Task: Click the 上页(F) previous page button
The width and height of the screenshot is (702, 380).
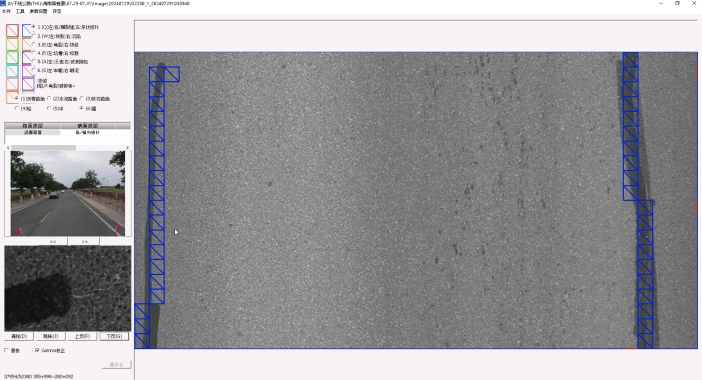Action: (82, 336)
